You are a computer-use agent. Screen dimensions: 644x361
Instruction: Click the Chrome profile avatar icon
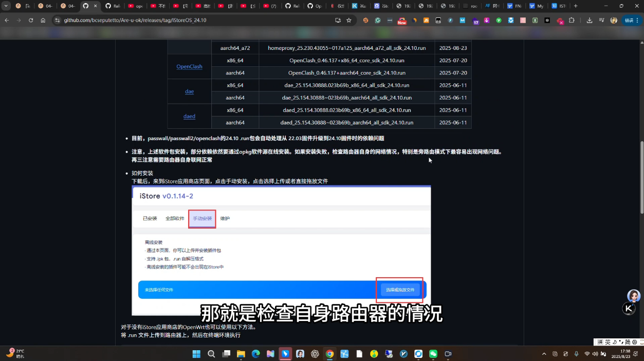click(614, 21)
